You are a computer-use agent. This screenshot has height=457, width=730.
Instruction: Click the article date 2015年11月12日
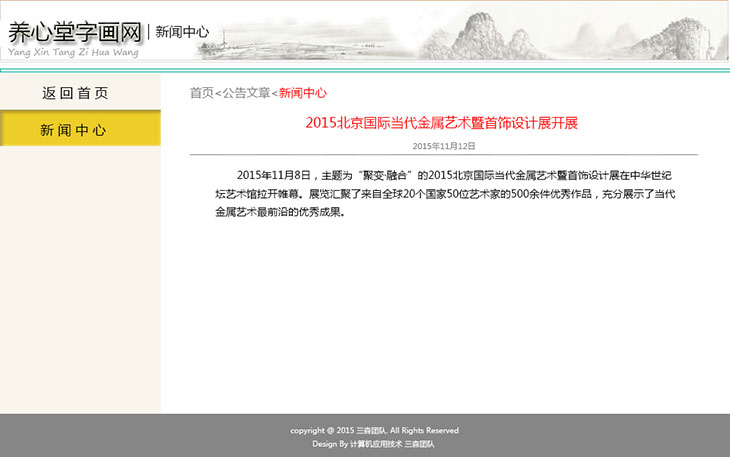coord(443,146)
